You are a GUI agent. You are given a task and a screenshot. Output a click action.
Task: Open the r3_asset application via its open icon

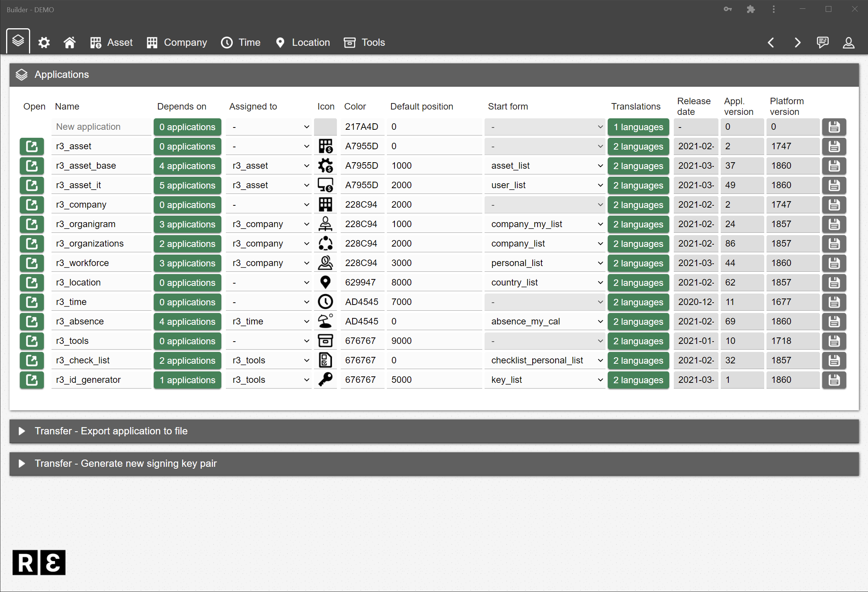[x=32, y=146]
